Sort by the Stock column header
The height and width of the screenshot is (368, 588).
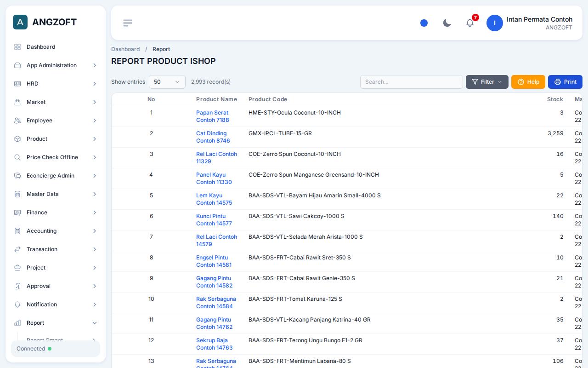point(555,99)
